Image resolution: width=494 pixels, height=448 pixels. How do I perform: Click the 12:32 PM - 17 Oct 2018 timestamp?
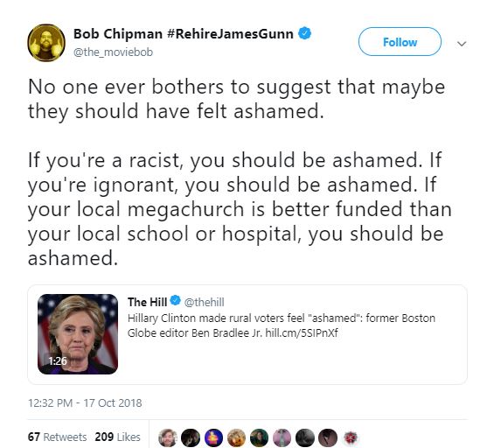pos(85,402)
